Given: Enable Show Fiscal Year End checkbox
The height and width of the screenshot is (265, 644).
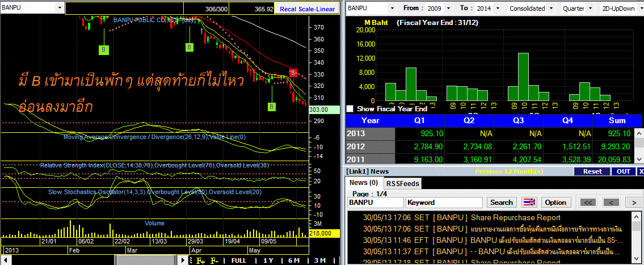Looking at the screenshot, I should pos(350,109).
